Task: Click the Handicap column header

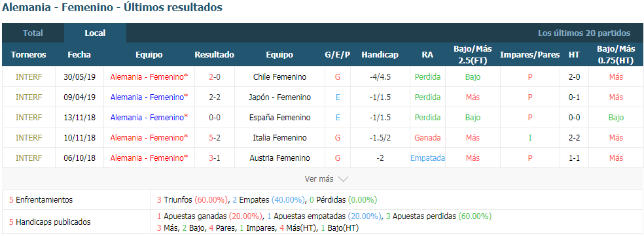Action: click(x=380, y=55)
